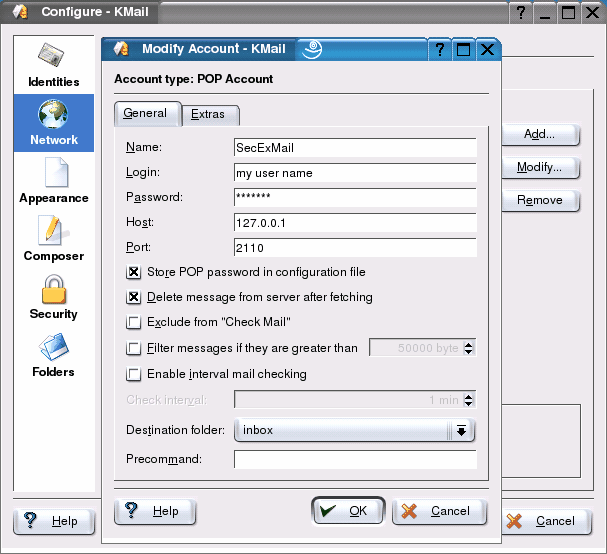Click the KMail icon in Modify Account title bar
This screenshot has height=554, width=607.
coord(121,49)
